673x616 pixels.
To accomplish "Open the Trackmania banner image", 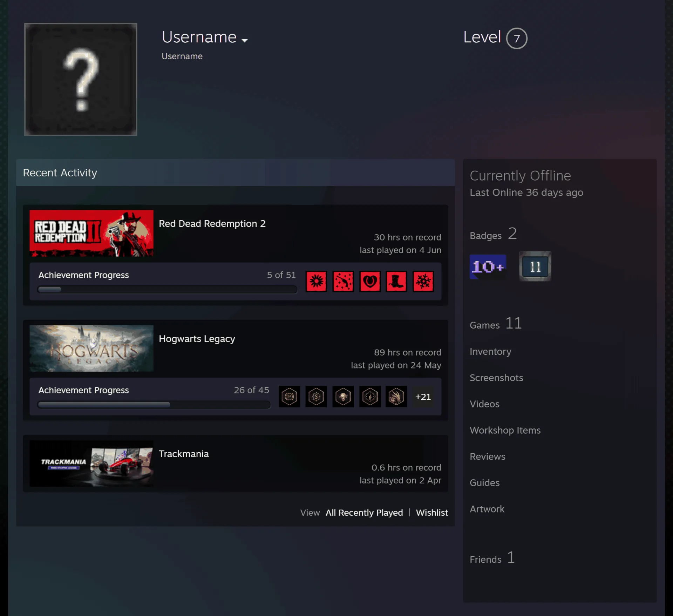I will coord(91,463).
